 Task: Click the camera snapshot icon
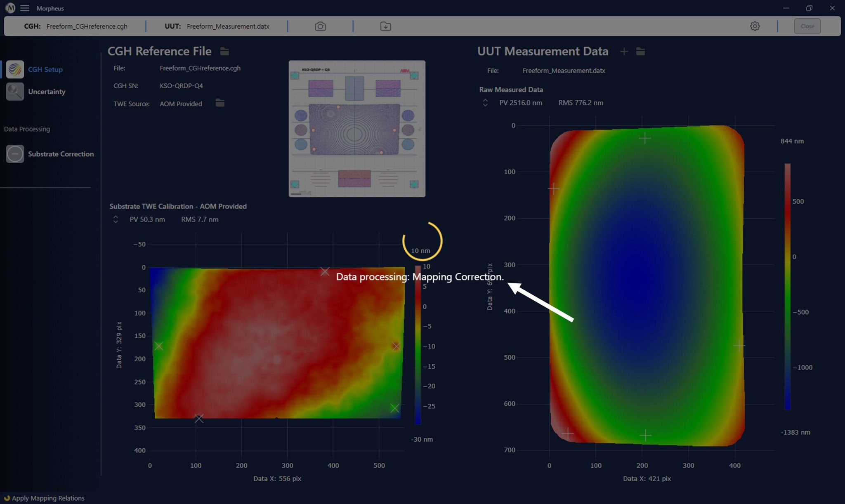click(x=320, y=26)
